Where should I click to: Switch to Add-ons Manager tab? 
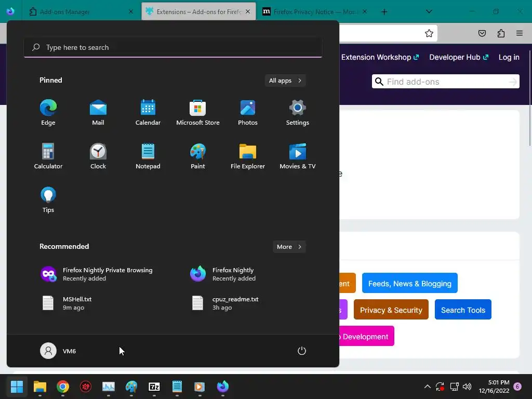click(82, 11)
